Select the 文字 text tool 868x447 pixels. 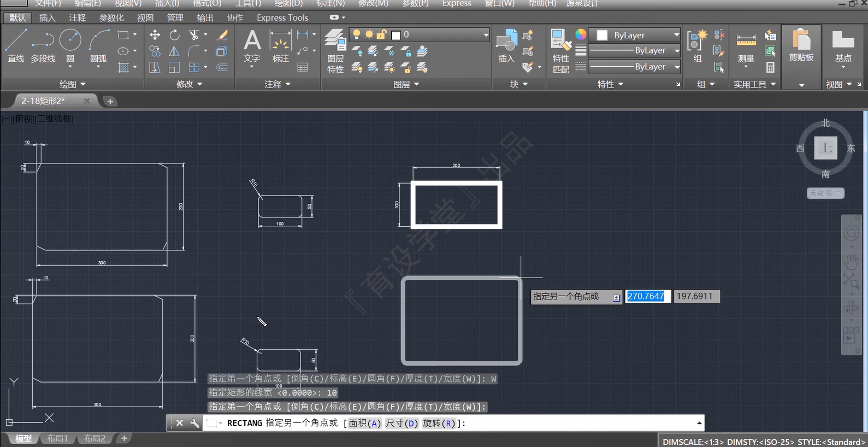[x=252, y=46]
